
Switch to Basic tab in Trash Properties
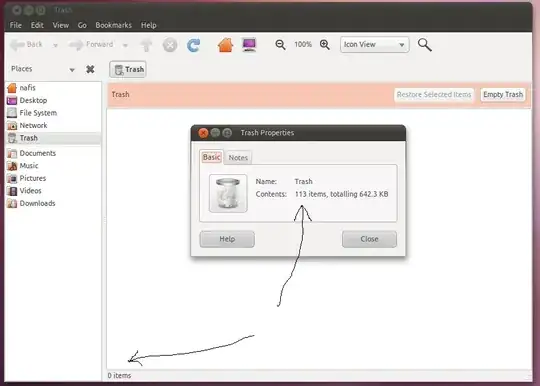point(211,157)
